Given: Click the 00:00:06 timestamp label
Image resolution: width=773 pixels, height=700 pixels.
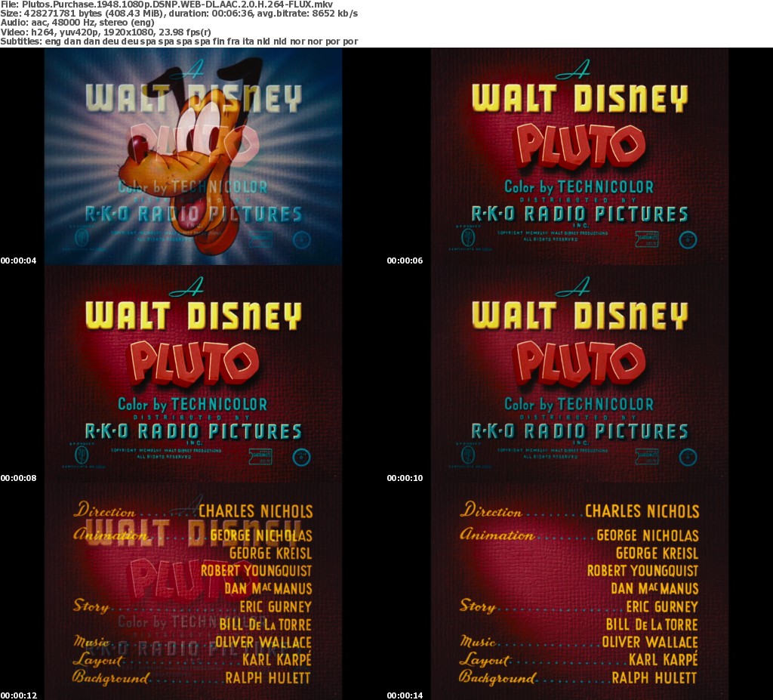Looking at the screenshot, I should click(x=405, y=261).
